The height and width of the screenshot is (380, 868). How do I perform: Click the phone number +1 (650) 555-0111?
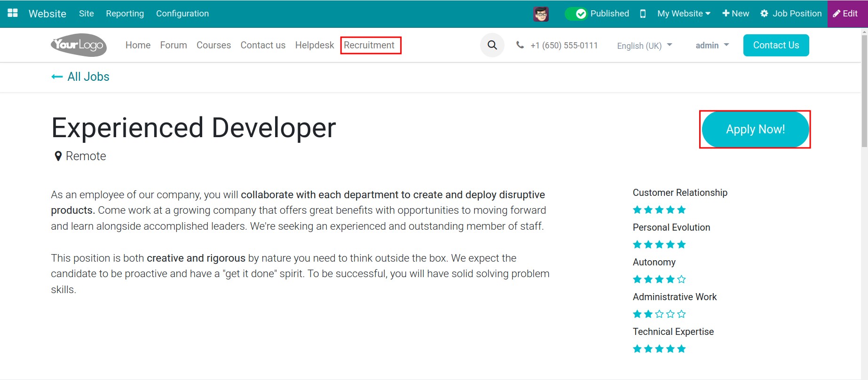pos(564,46)
